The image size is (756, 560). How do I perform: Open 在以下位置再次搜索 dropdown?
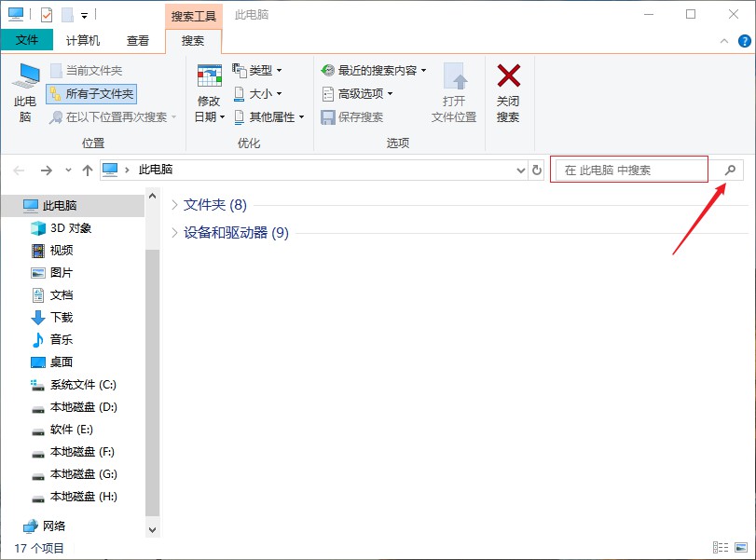113,117
